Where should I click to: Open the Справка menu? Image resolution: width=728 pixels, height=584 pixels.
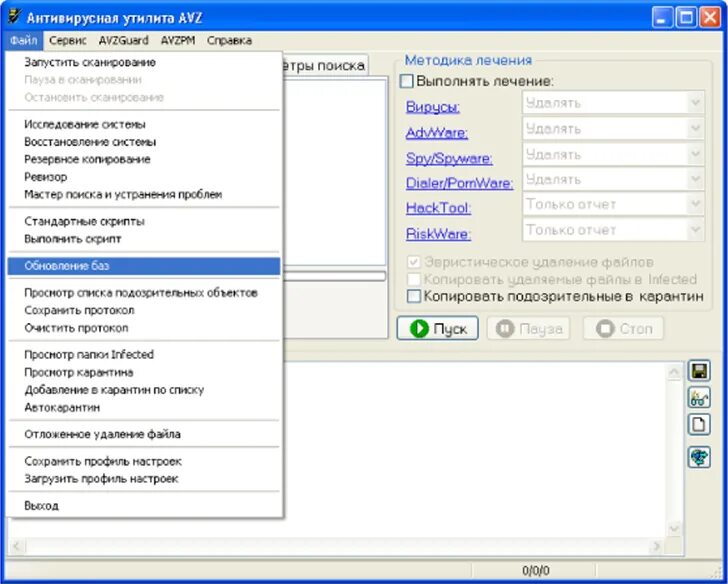229,41
